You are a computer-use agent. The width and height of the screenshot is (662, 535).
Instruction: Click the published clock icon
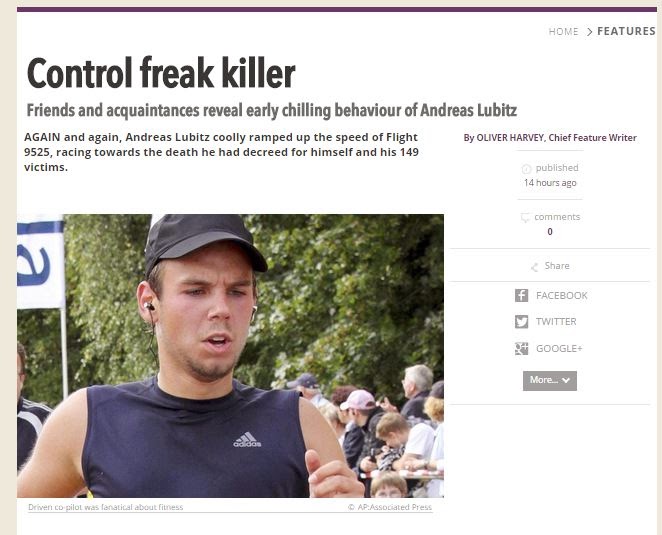tap(526, 169)
